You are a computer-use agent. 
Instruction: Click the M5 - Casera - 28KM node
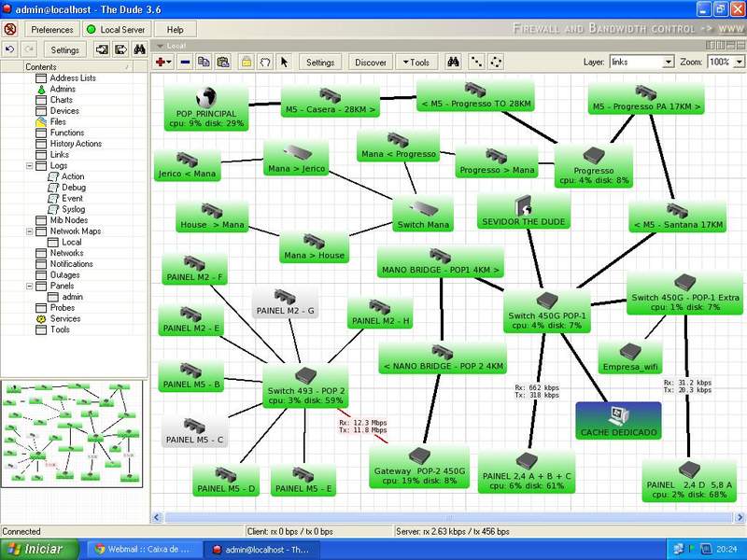point(331,102)
